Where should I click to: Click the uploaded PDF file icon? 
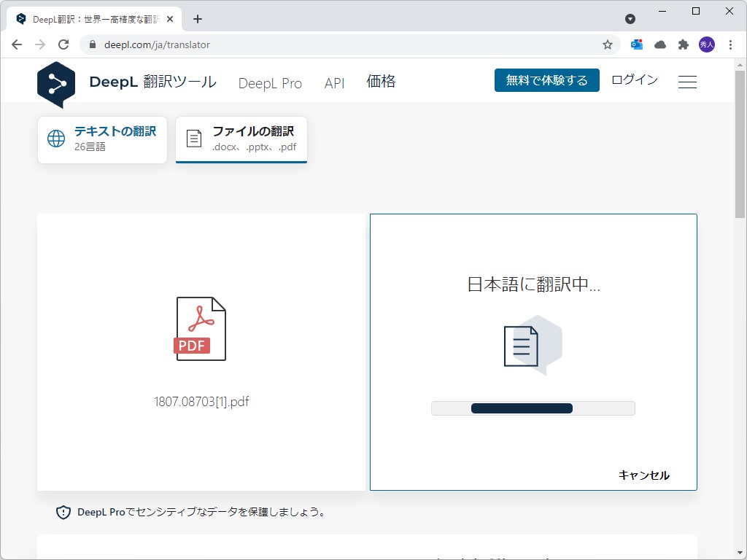pyautogui.click(x=201, y=328)
